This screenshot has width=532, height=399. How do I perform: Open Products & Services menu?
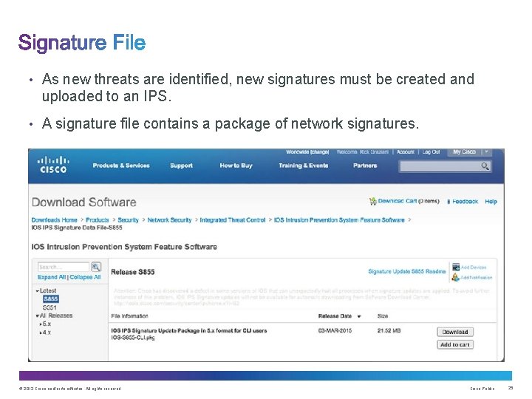[121, 166]
